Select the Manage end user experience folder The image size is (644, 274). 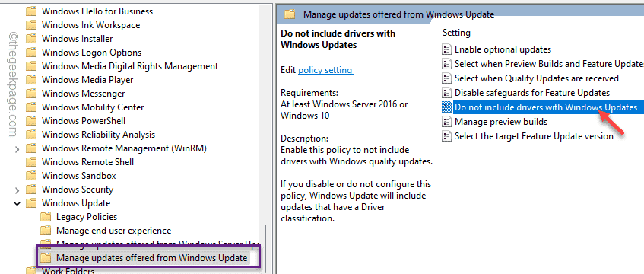coord(113,231)
